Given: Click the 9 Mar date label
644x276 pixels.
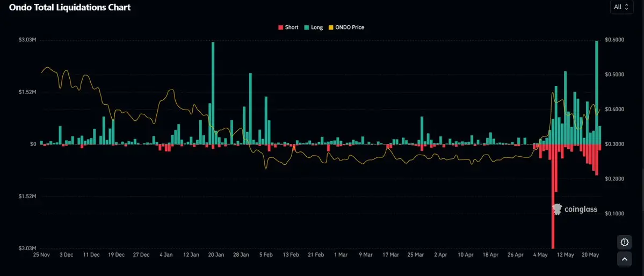Looking at the screenshot, I should [366, 255].
